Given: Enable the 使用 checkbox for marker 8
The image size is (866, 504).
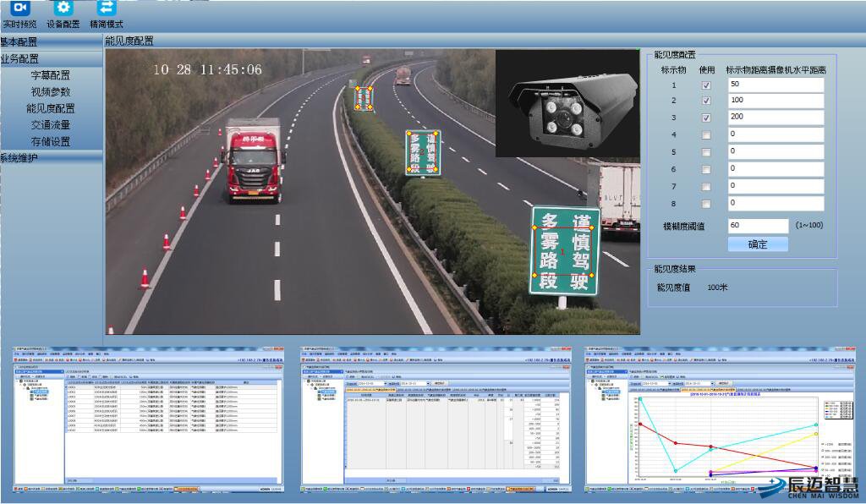Looking at the screenshot, I should point(706,205).
